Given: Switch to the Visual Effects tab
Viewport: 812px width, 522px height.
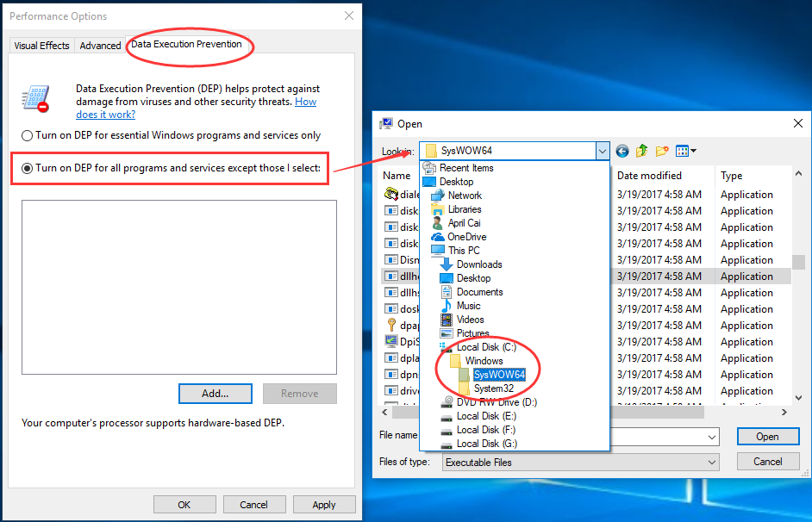Looking at the screenshot, I should point(41,46).
